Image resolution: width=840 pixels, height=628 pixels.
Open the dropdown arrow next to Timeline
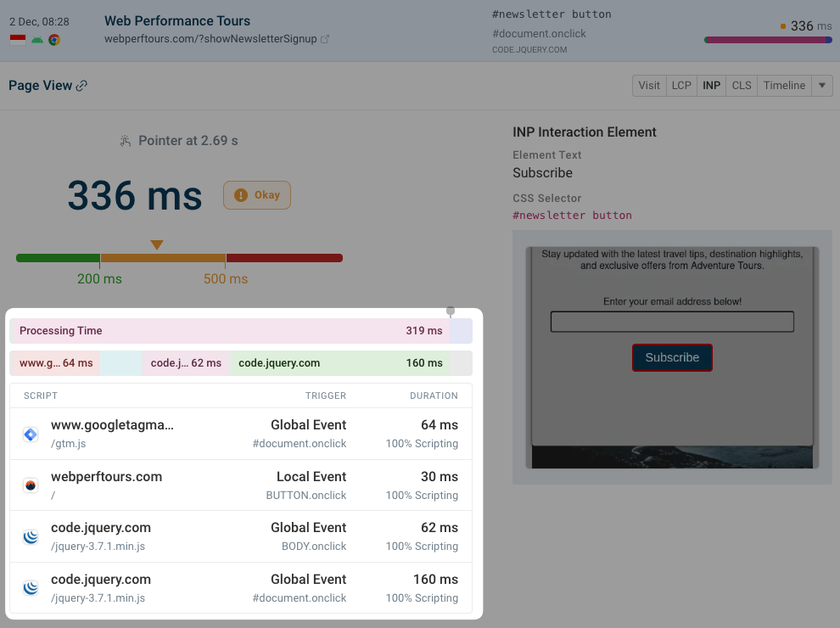[x=821, y=85]
